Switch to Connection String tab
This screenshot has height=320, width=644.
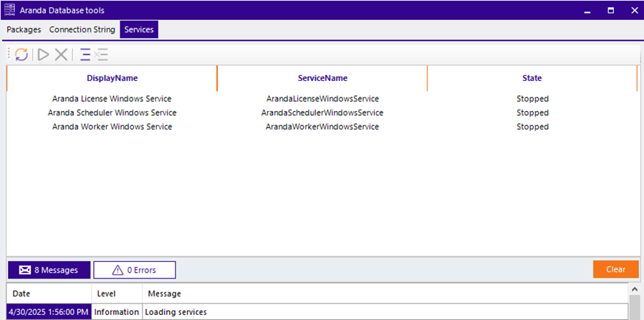pos(82,30)
